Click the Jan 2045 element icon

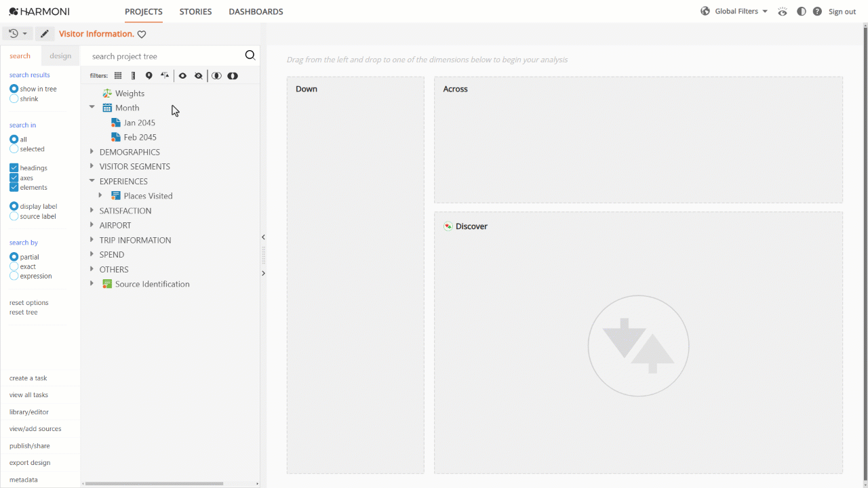point(116,123)
